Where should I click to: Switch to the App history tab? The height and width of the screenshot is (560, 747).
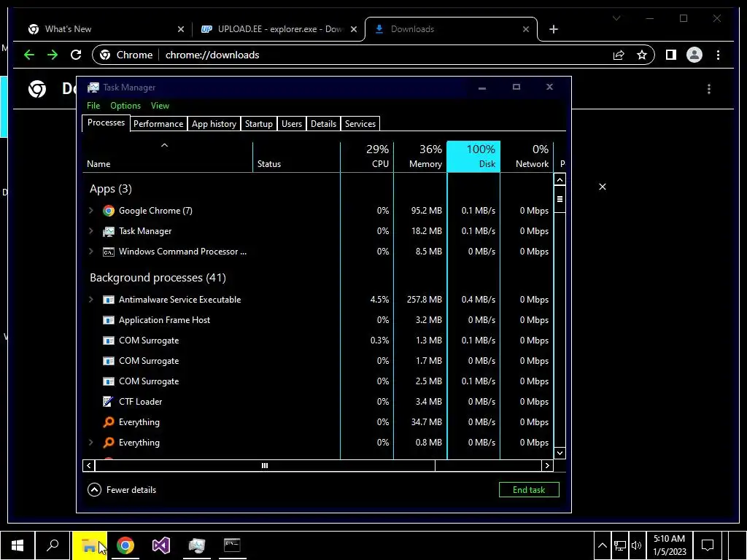coord(214,124)
